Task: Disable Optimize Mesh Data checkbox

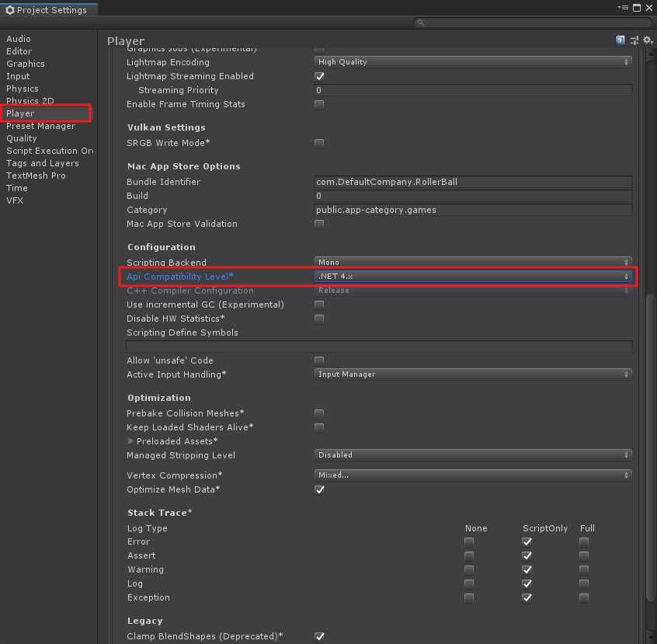Action: [319, 489]
